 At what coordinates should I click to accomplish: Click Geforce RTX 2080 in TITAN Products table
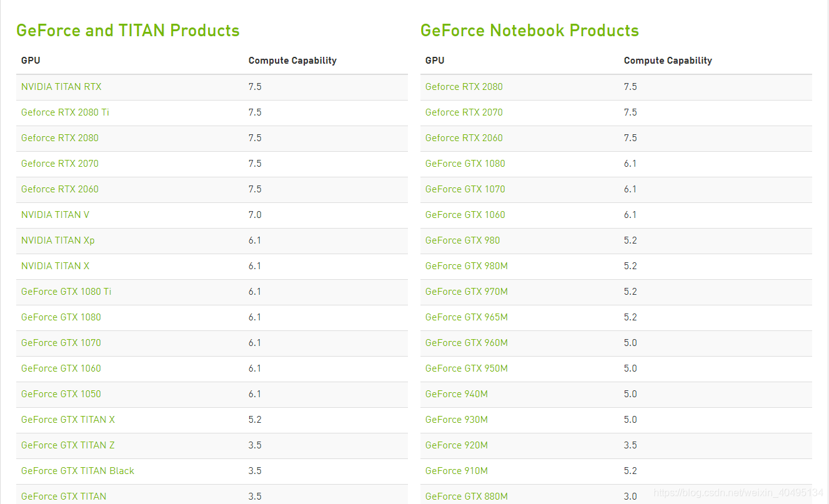click(x=60, y=138)
